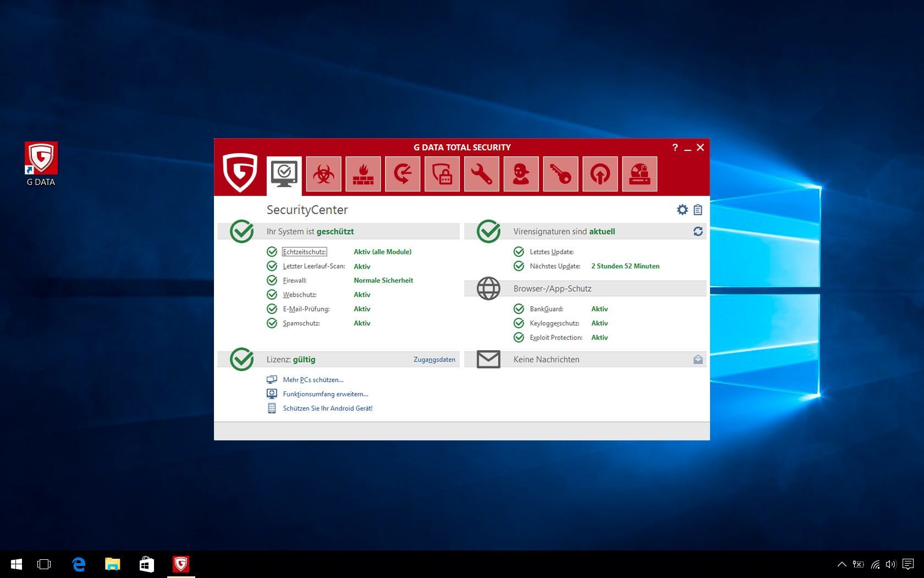
Task: Open the virus protection biohazard tab
Action: coord(323,174)
